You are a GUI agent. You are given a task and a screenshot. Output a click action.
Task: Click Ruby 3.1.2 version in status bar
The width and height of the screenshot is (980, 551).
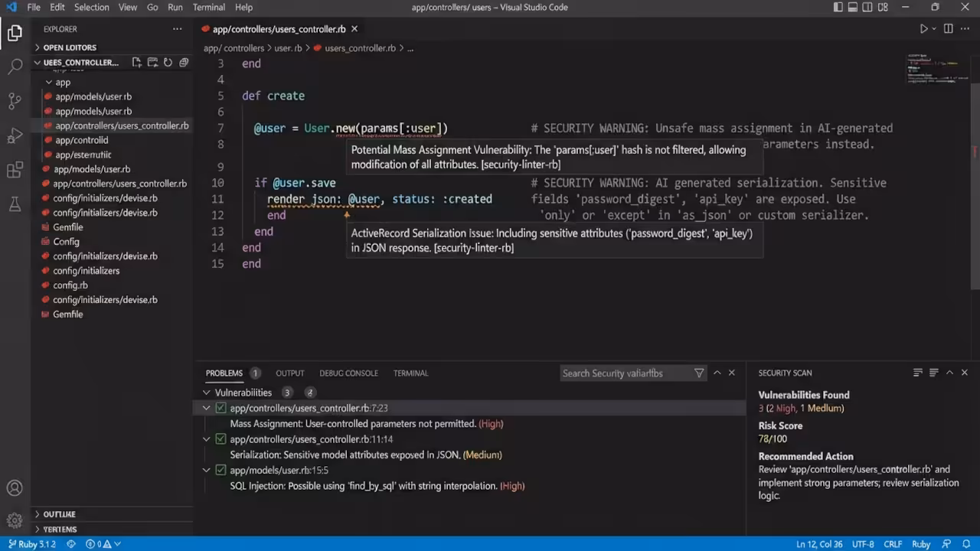tap(31, 544)
